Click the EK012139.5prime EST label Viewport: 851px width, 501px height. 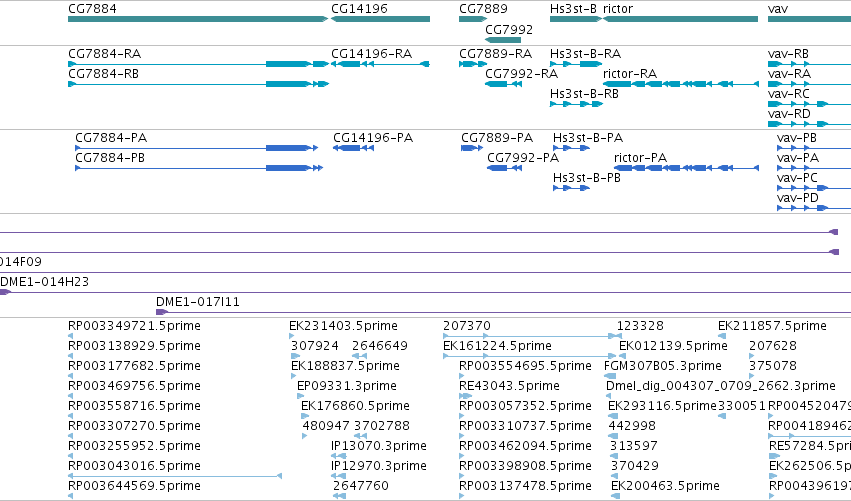[674, 346]
